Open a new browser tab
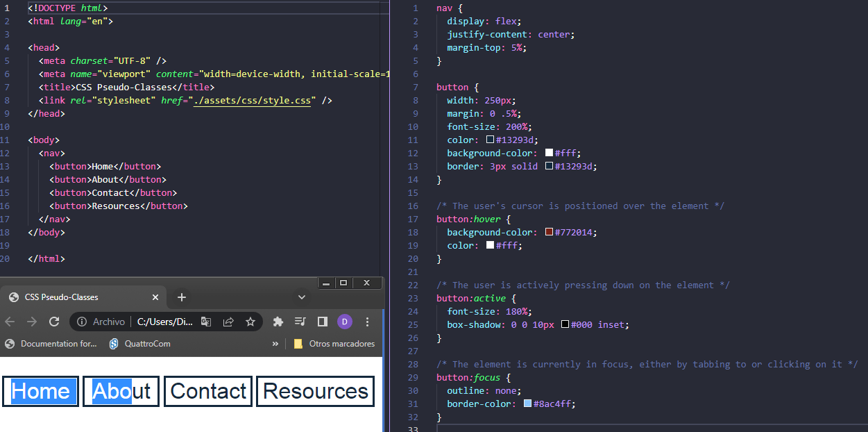868x432 pixels. pyautogui.click(x=182, y=297)
